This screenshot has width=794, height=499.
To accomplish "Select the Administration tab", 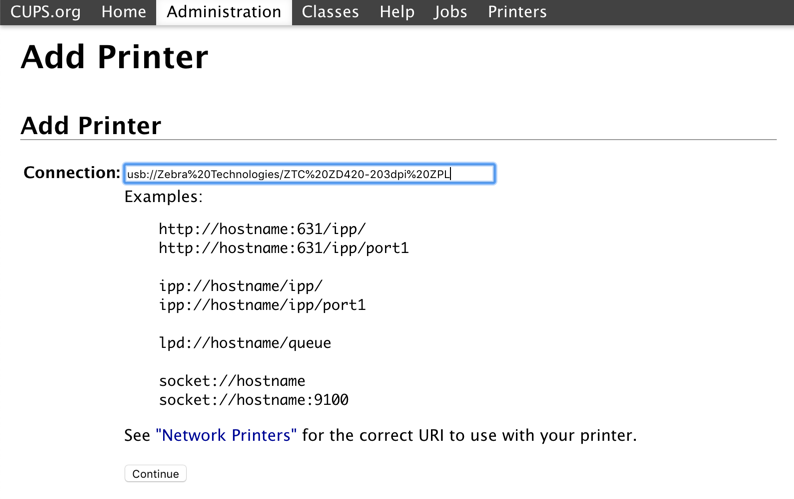I will click(224, 12).
